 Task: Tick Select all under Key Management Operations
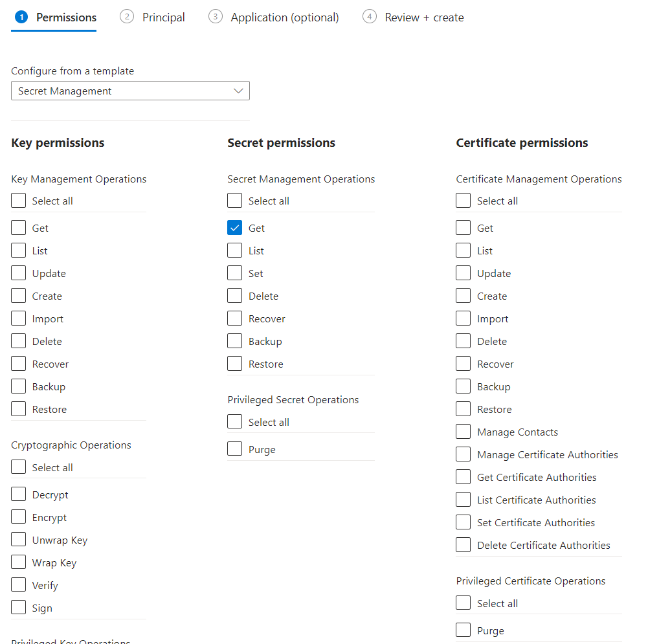coord(19,201)
